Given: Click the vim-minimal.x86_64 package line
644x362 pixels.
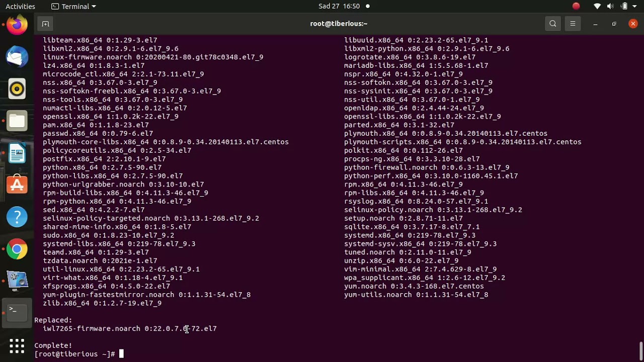Looking at the screenshot, I should [420, 269].
